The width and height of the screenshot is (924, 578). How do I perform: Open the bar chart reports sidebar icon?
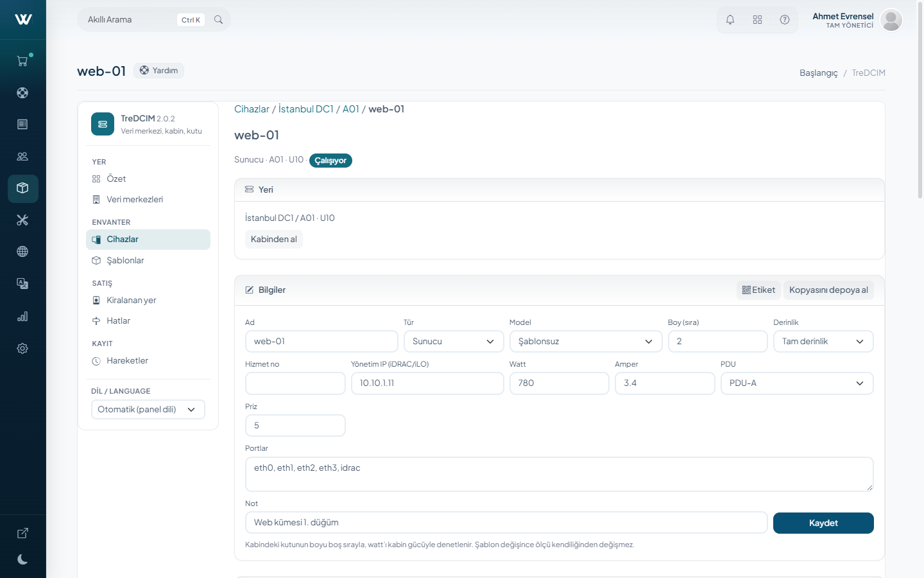(22, 316)
